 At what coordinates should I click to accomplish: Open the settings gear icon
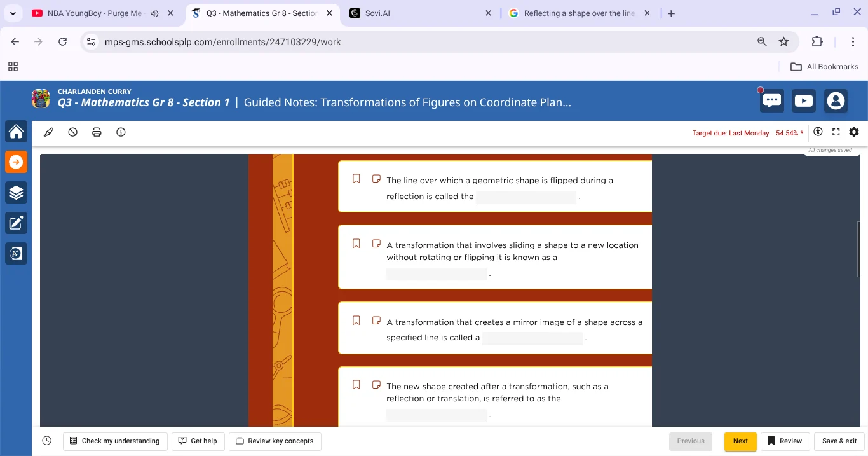[853, 132]
